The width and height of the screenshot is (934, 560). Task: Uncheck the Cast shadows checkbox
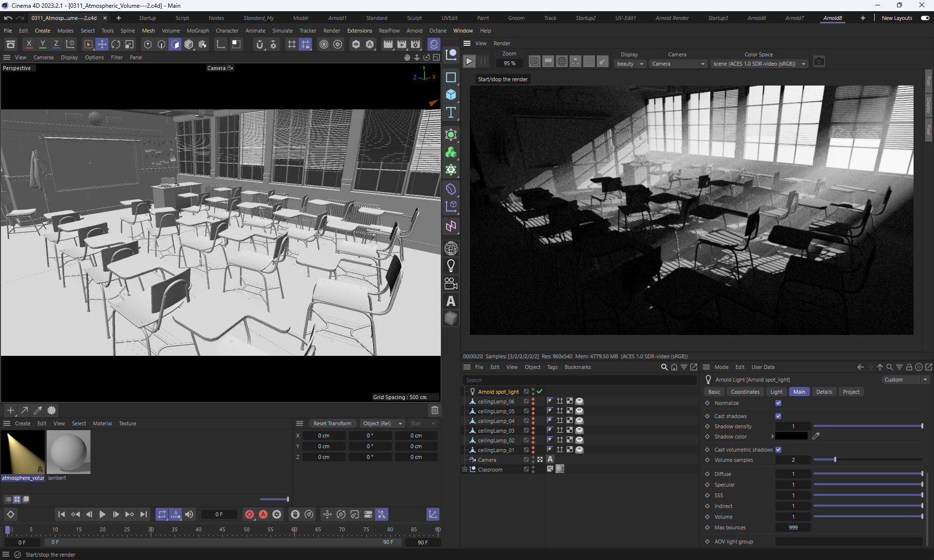point(778,416)
